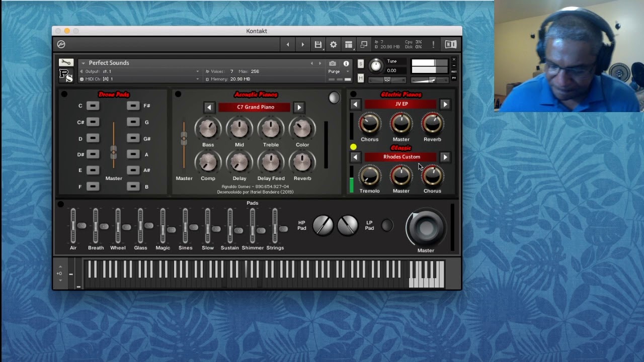Image resolution: width=644 pixels, height=362 pixels.
Task: Go to previous preset with header left arrow
Action: 288,44
